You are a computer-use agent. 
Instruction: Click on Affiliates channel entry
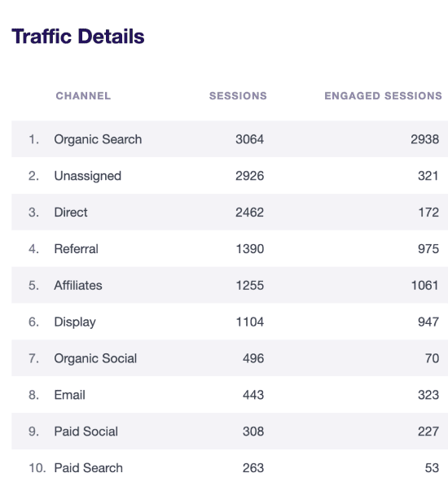[x=78, y=285]
